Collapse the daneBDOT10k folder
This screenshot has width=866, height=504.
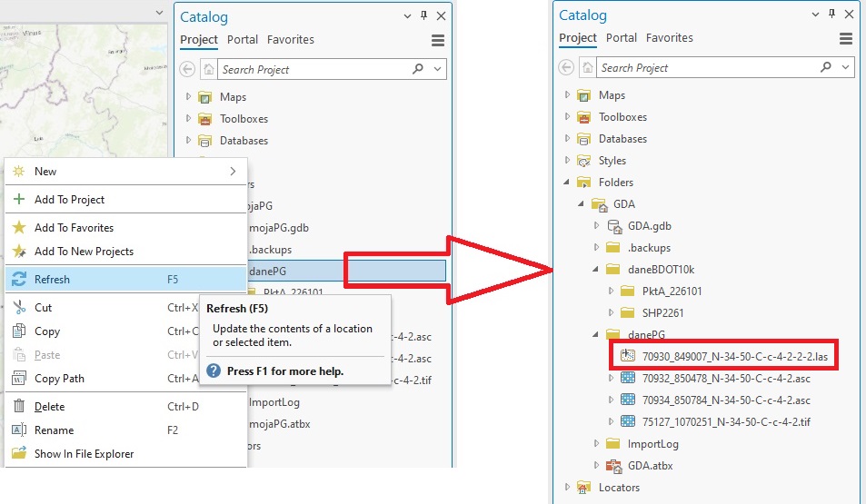(x=597, y=270)
